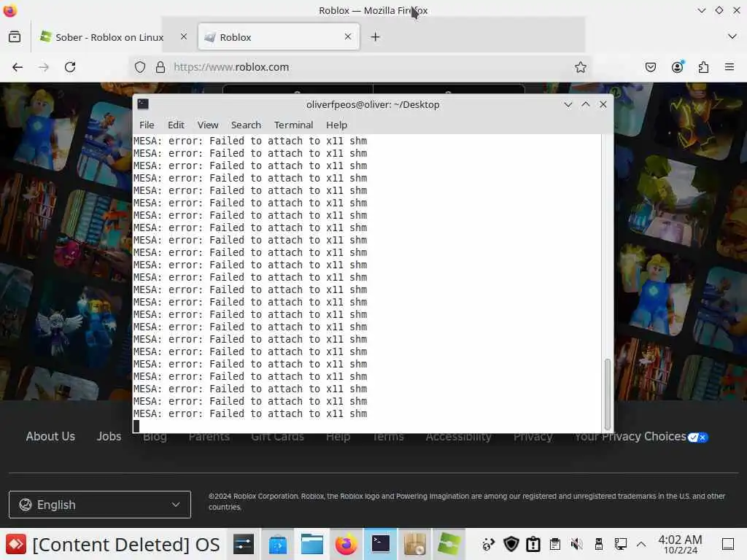The image size is (747, 560).
Task: Click the muted volume tray icon
Action: point(576,544)
